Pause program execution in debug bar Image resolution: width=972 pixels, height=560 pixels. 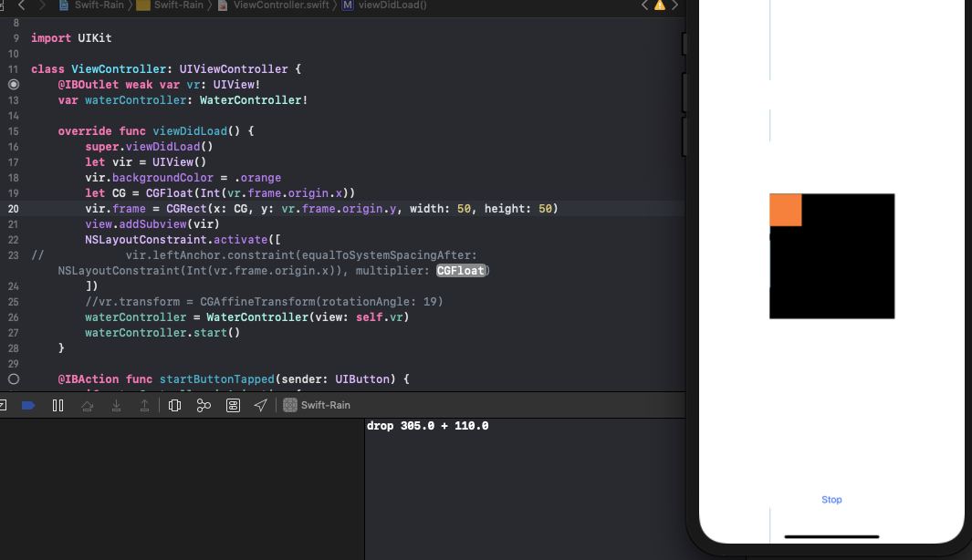tap(57, 405)
